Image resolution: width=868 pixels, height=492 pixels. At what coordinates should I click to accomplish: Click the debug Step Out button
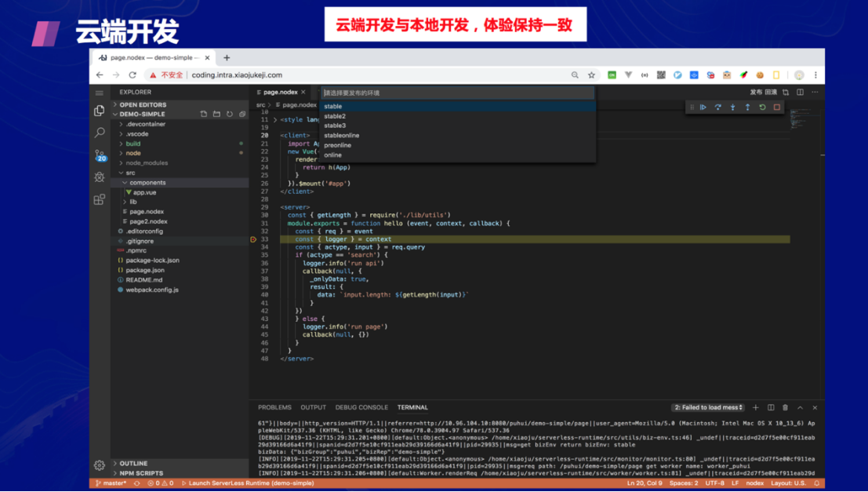click(747, 108)
